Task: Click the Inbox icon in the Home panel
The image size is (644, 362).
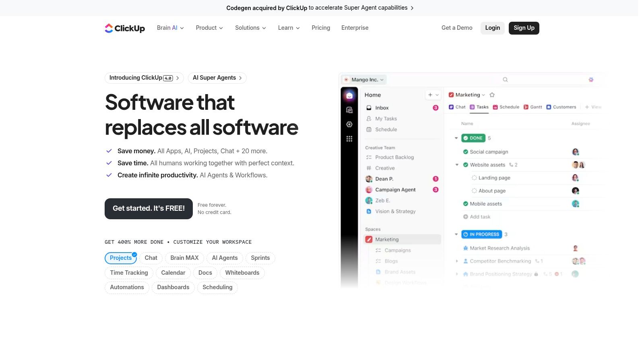Action: 369,108
